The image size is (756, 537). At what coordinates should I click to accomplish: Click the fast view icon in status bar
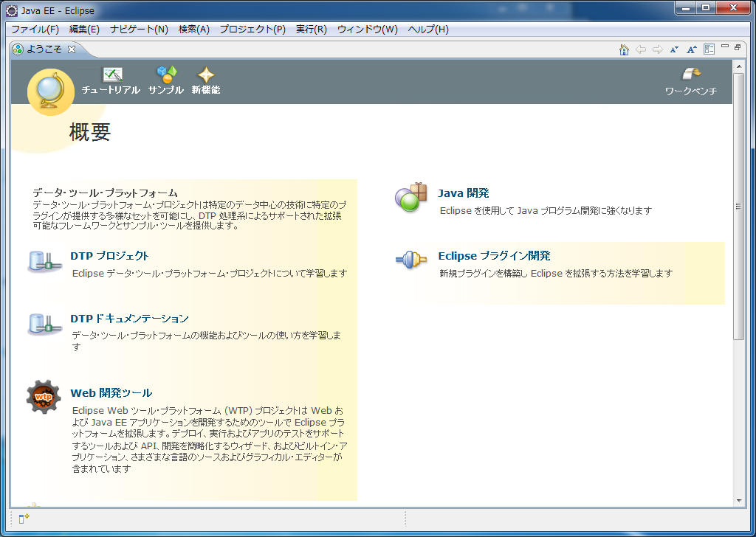tap(24, 519)
